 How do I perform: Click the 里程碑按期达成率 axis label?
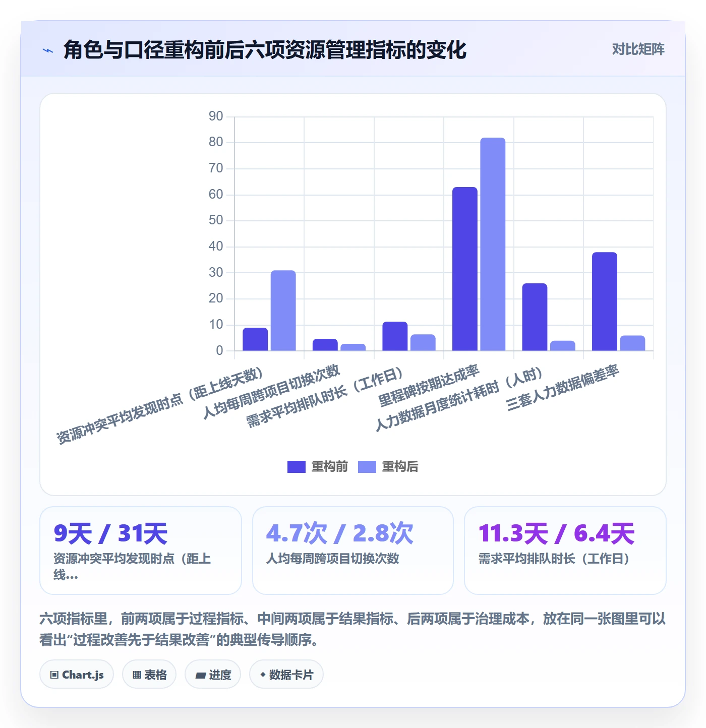tap(429, 386)
